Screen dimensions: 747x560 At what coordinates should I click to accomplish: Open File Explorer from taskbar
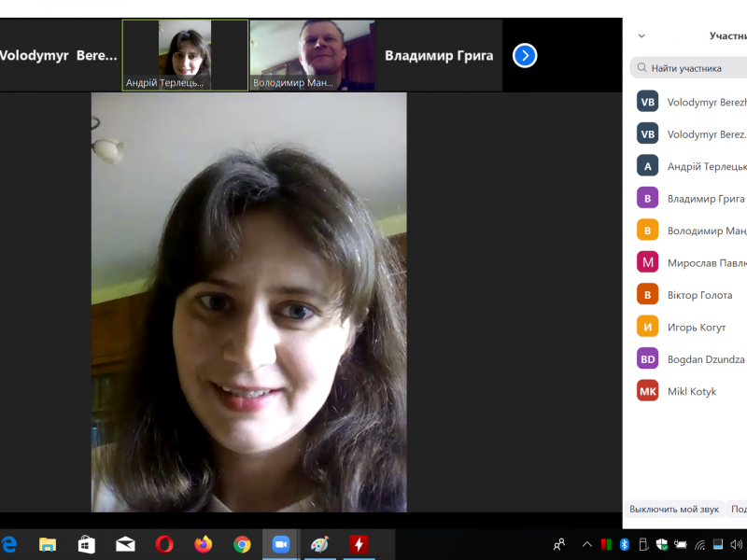pyautogui.click(x=48, y=544)
